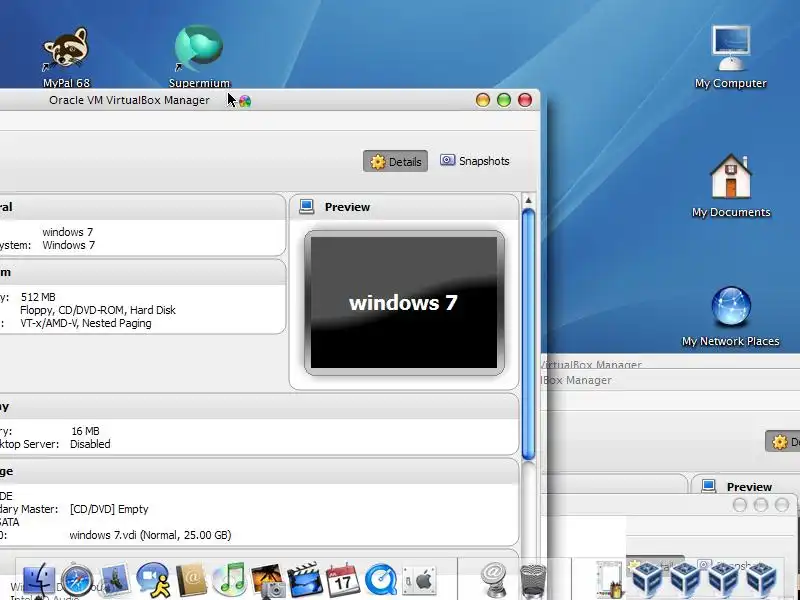Switch to the Snapshots view
Viewport: 800px width, 600px height.
click(474, 161)
